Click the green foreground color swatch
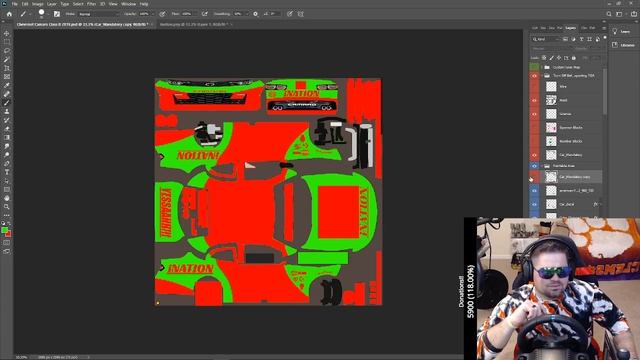Viewport: 640px width, 360px height. tap(4, 231)
